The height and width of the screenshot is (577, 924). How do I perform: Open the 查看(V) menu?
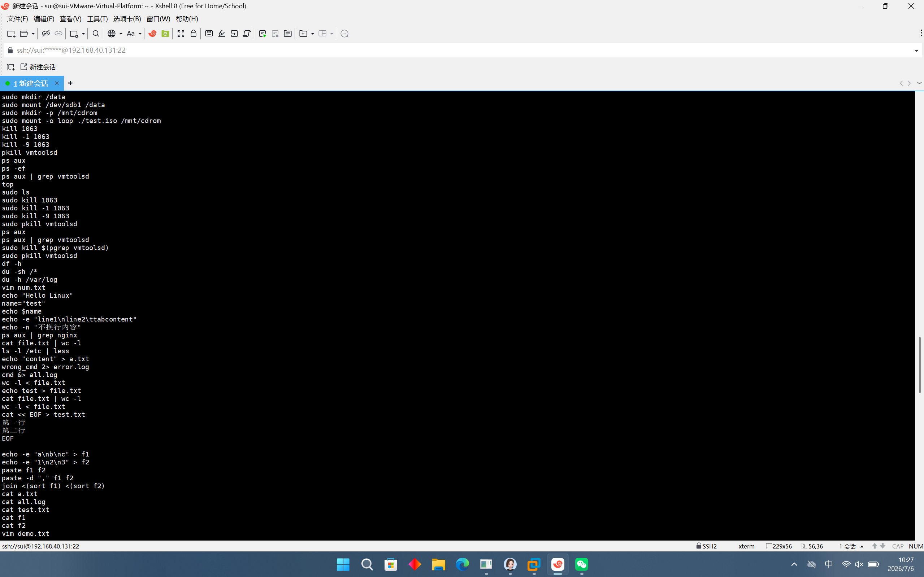[71, 19]
